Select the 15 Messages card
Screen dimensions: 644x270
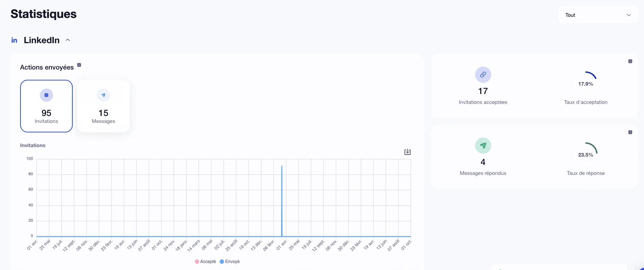tap(103, 106)
